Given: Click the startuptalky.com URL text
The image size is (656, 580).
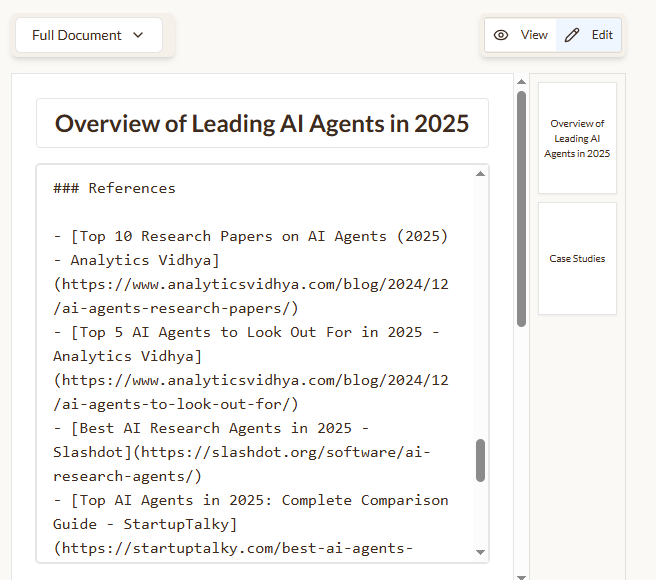Looking at the screenshot, I should tap(233, 548).
